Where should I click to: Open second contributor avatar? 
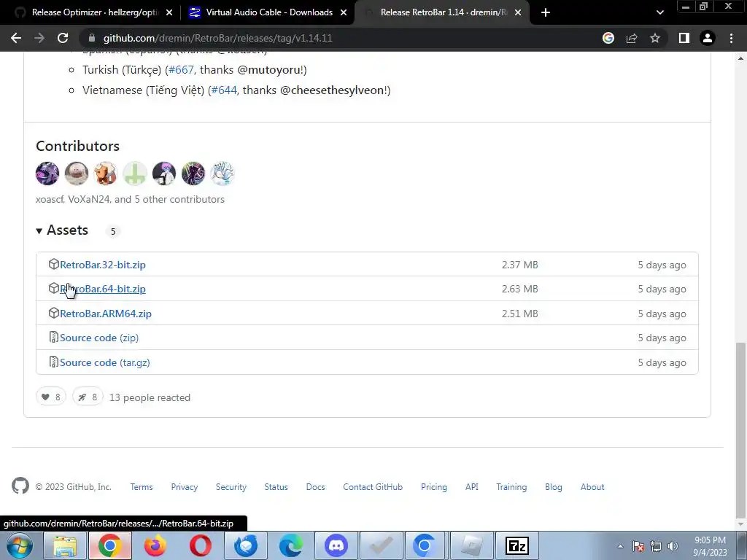(x=76, y=174)
